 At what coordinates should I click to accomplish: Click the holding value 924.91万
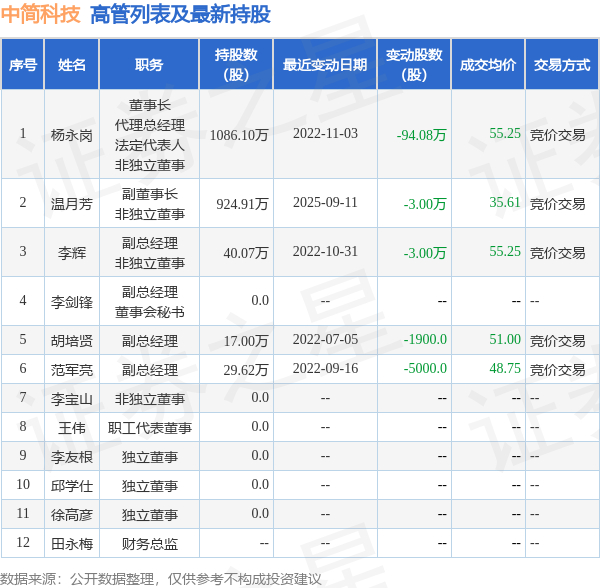242,204
